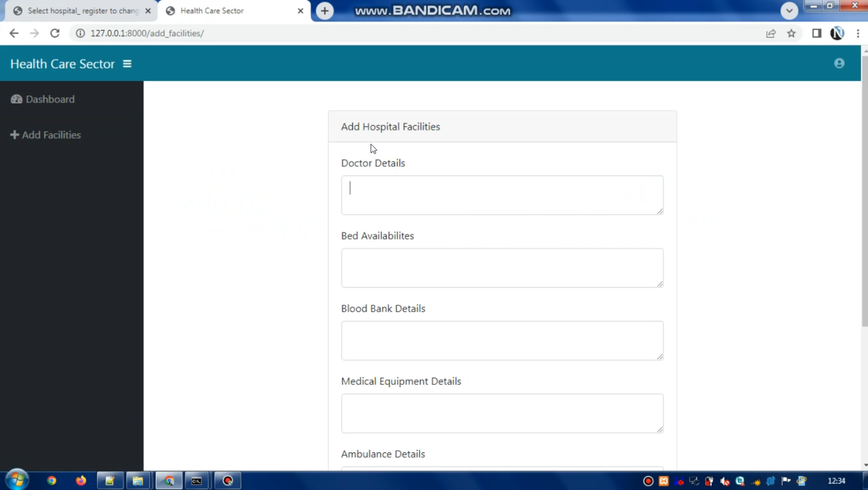Click the scrollbar down arrow
868x490 pixels.
865,465
